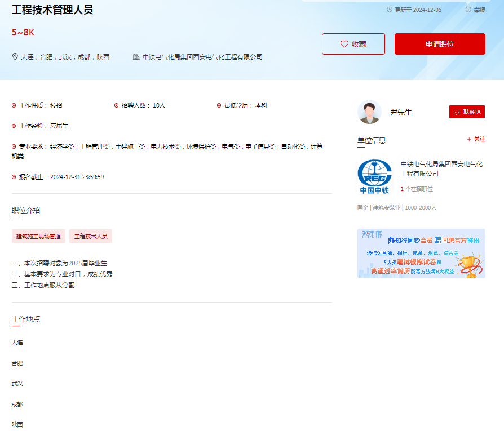Click the heart icon in 收藏 button
Screen dimensions: 504x431
pyautogui.click(x=344, y=44)
